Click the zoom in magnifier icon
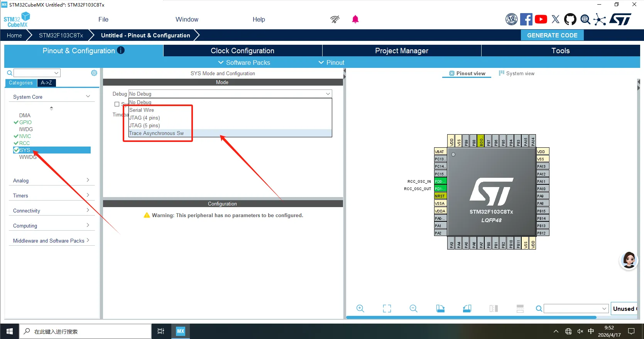 360,309
